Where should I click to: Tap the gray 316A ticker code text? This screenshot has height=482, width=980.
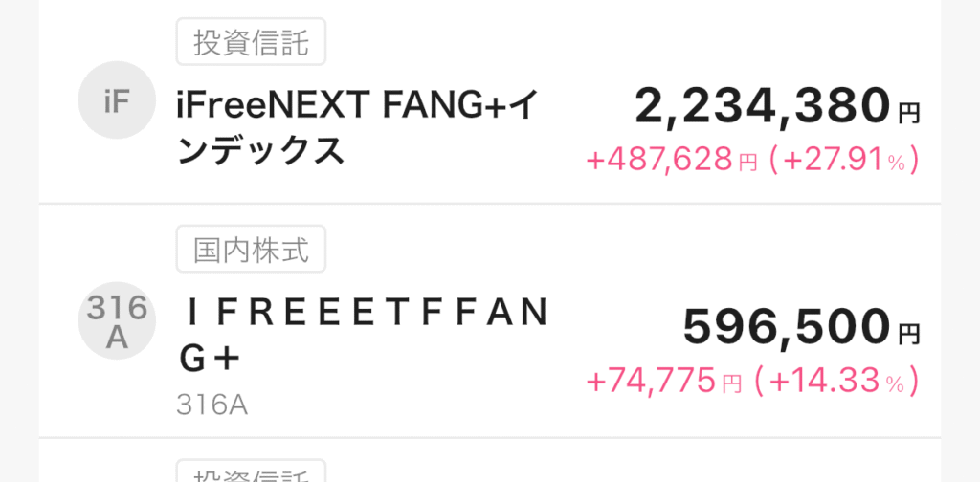click(212, 405)
